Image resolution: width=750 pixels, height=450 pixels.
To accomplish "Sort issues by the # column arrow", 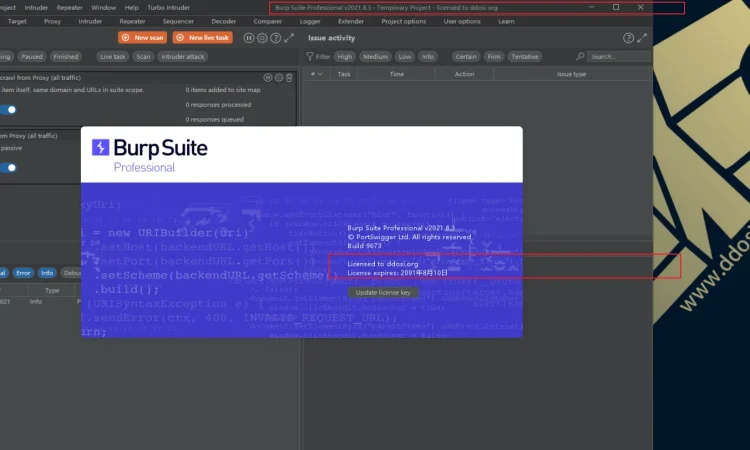I will pyautogui.click(x=320, y=74).
